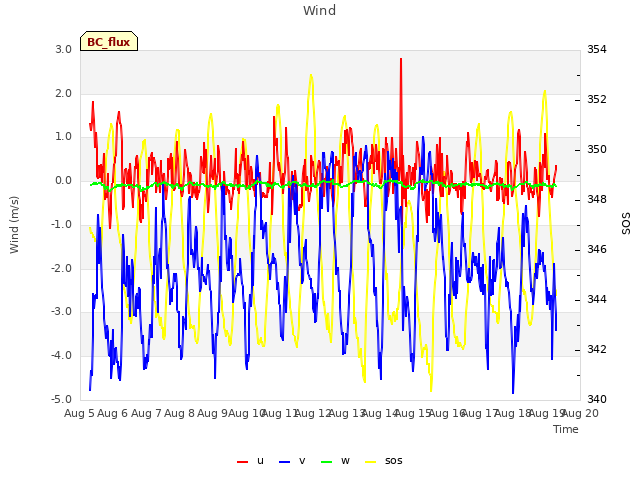Click the '346' right axis tick label
Screen dimensions: 640x480
(x=597, y=249)
